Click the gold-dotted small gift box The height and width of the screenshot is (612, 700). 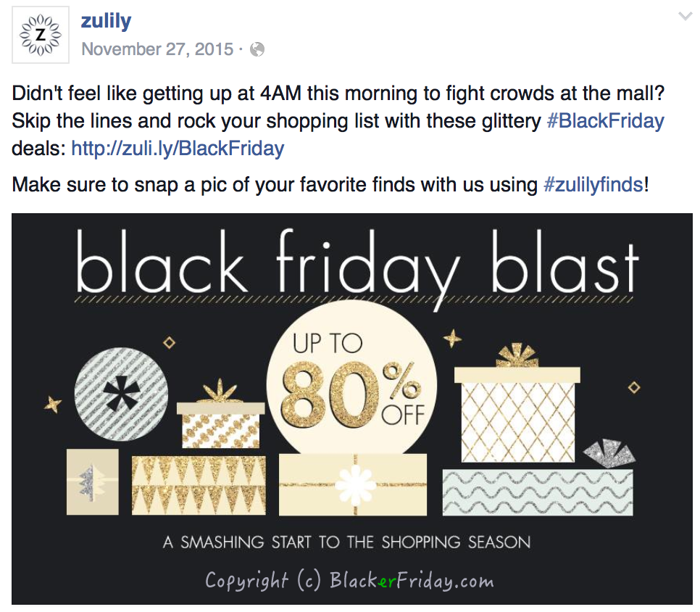[220, 415]
